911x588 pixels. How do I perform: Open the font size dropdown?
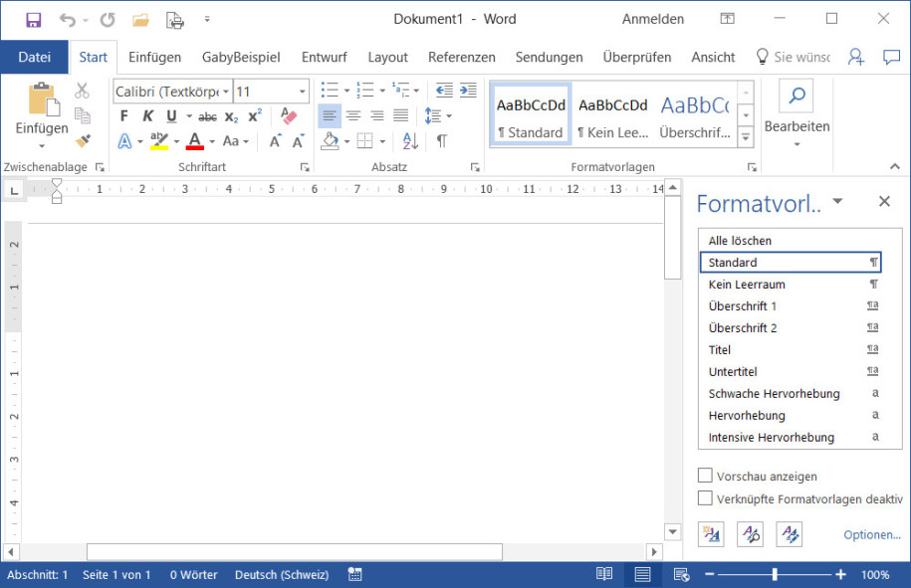[x=303, y=92]
